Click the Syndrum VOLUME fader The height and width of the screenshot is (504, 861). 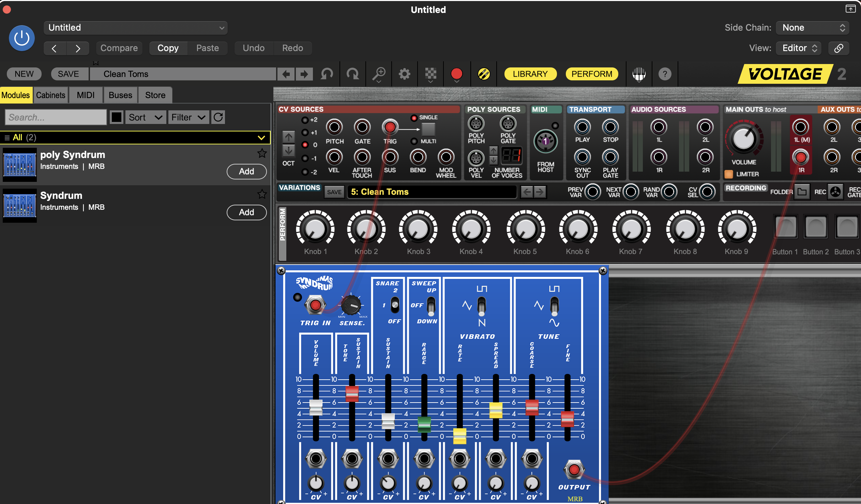(x=316, y=407)
